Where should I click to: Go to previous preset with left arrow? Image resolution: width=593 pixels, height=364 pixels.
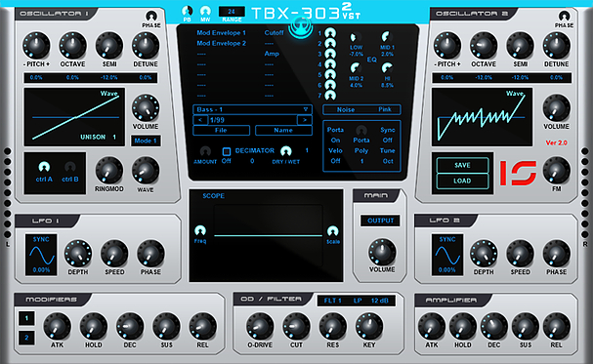(200, 120)
